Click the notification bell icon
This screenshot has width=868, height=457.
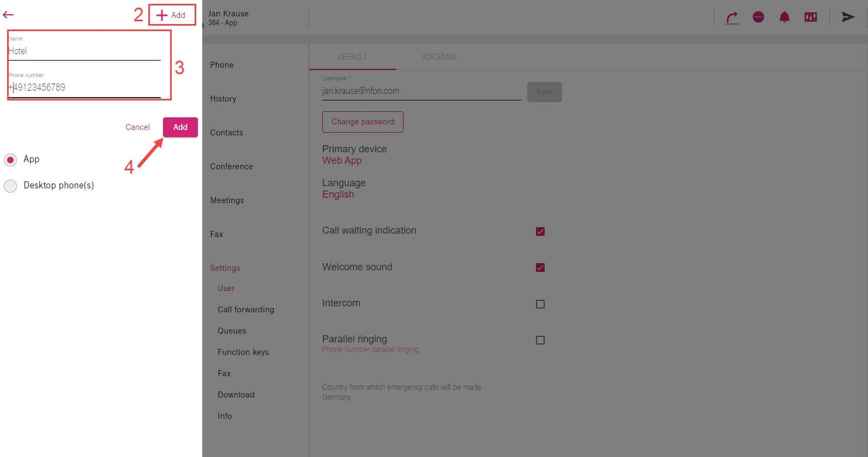point(784,17)
